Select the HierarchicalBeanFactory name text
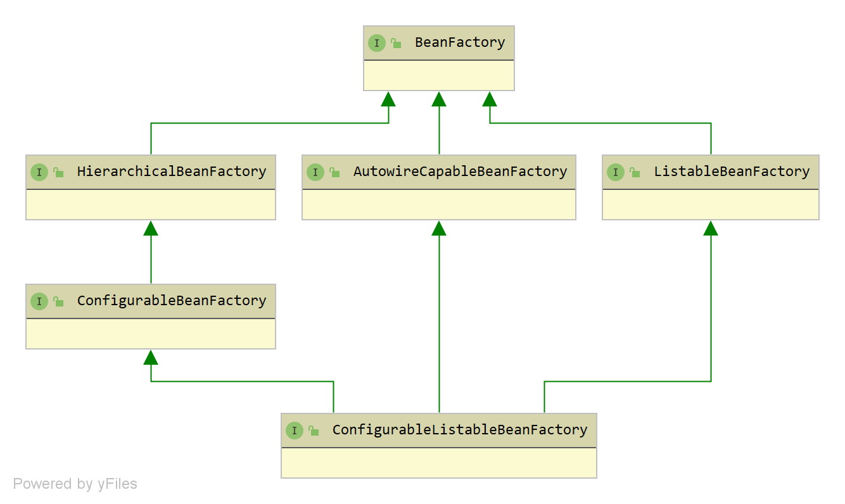This screenshot has width=845, height=504. 172,172
